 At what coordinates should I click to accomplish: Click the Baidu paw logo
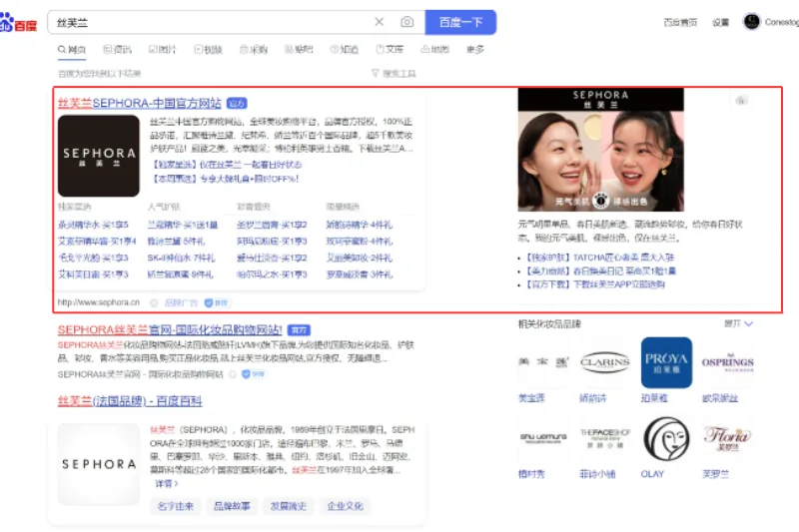click(x=18, y=23)
